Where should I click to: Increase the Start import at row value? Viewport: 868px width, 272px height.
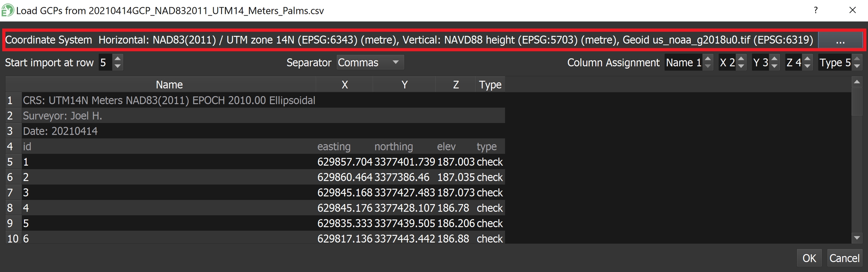click(x=118, y=59)
